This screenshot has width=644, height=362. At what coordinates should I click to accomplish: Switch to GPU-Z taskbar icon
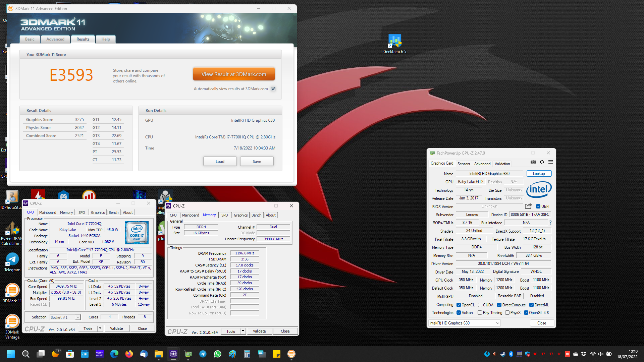point(188,354)
